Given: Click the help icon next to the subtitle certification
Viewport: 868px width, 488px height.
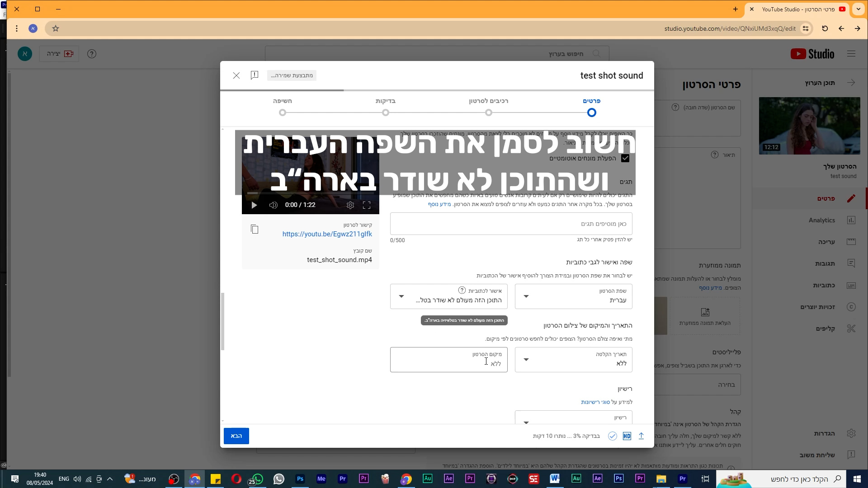Looking at the screenshot, I should 462,291.
